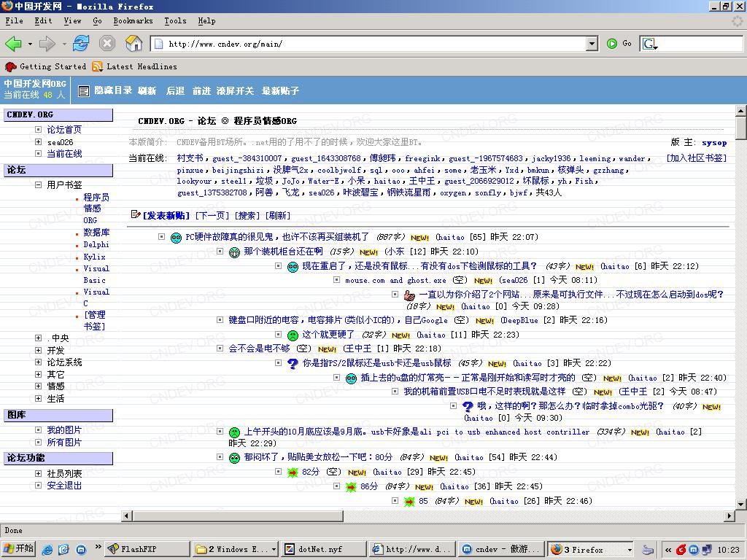Collapse the 用户书签 tree node
The width and height of the screenshot is (747, 560).
38,184
